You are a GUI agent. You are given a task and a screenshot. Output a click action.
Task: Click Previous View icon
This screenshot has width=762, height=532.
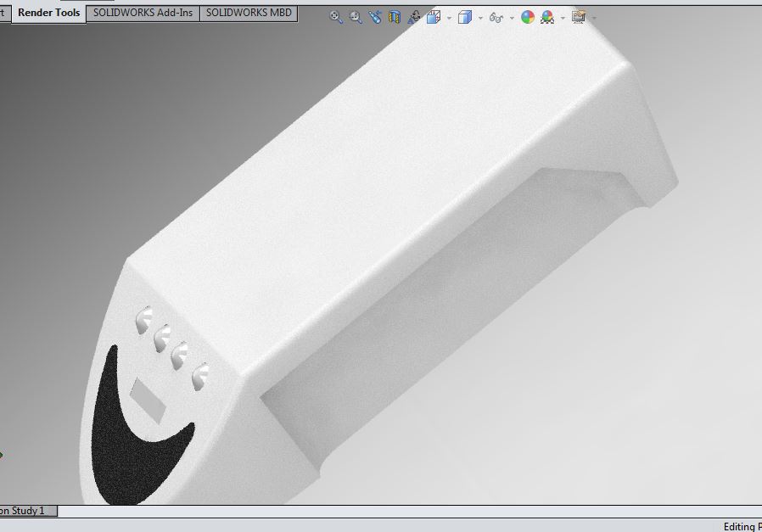pos(375,18)
